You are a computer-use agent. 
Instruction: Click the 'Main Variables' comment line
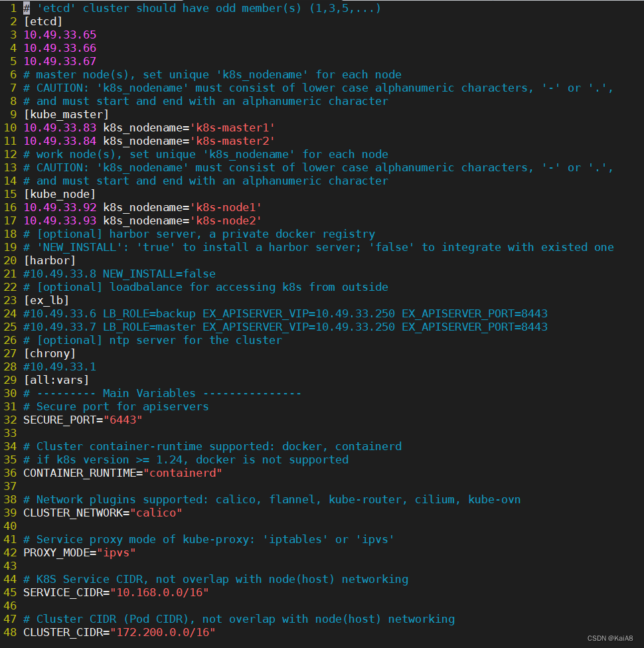click(x=163, y=394)
